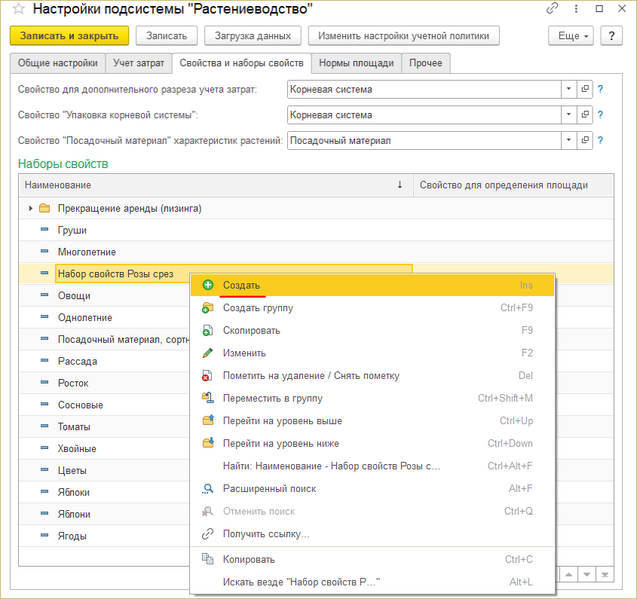Click folder-up icon beside Перейти на уровень выше
Screen dimensions: 637x599
pyautogui.click(x=208, y=420)
